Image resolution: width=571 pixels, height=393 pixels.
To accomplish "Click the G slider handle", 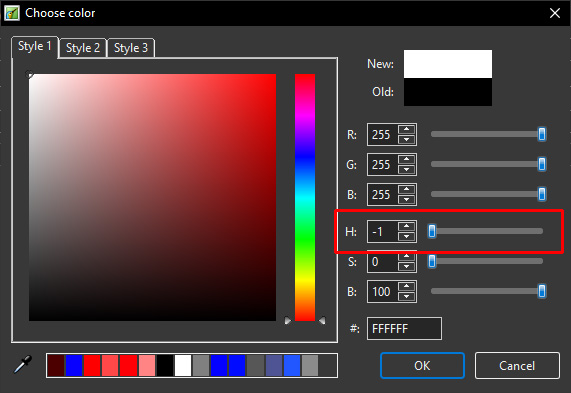I will click(x=542, y=164).
